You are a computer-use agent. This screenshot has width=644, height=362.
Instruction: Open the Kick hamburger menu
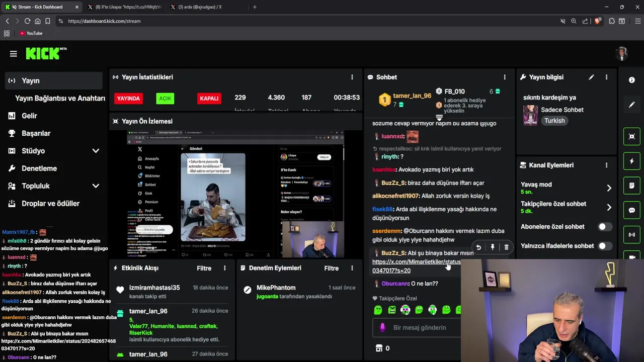click(x=14, y=54)
